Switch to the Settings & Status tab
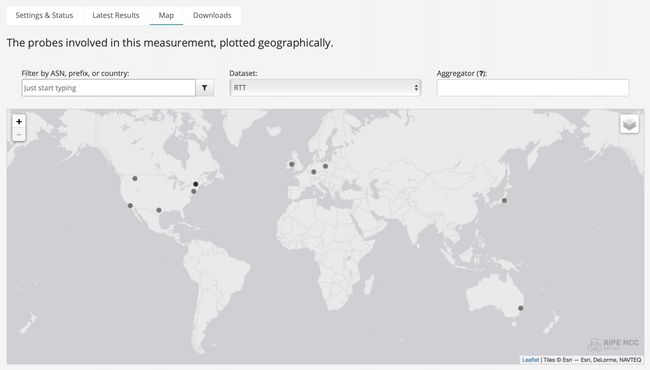650x370 pixels. 44,15
